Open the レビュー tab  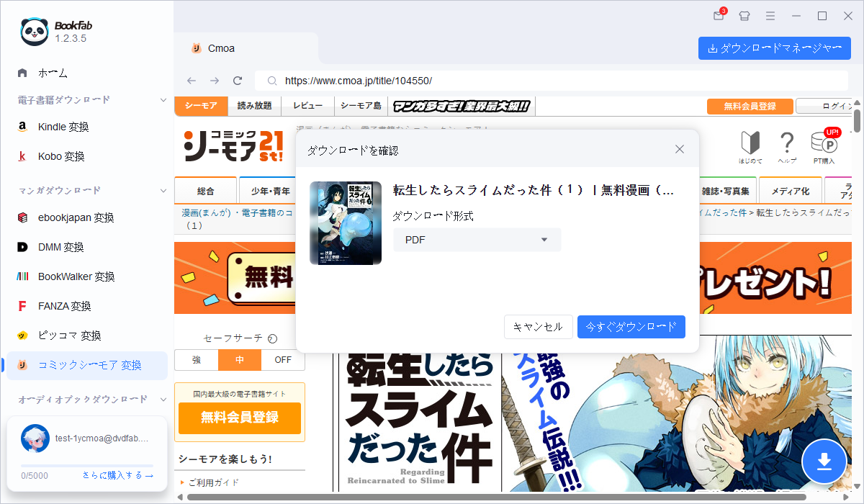pyautogui.click(x=307, y=106)
